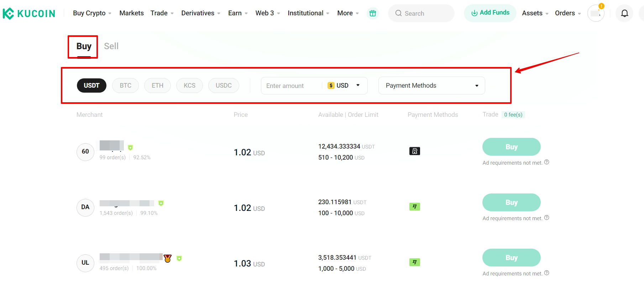Viewport: 644px width, 290px height.
Task: Open the Markets page
Action: pyautogui.click(x=131, y=13)
